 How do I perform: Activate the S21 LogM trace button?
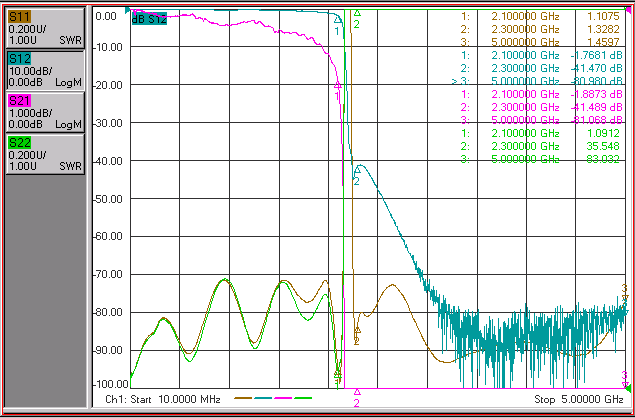coord(45,112)
